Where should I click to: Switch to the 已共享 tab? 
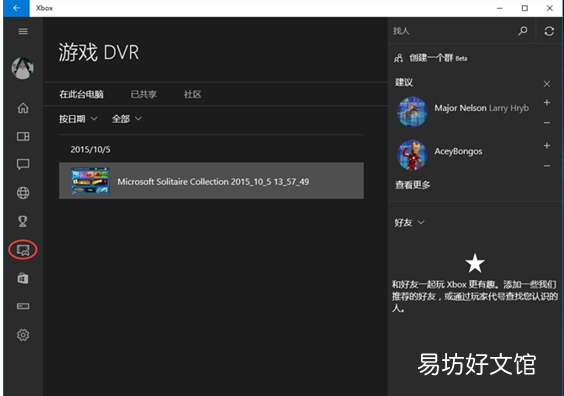coord(144,94)
